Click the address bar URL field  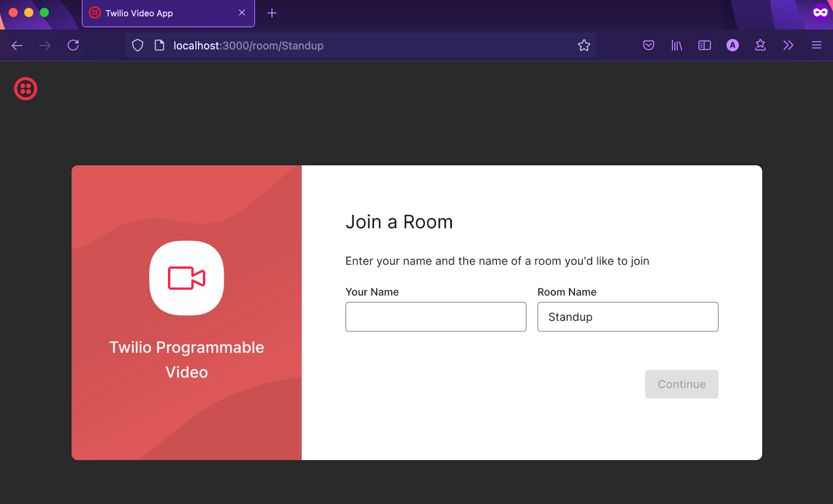point(360,45)
